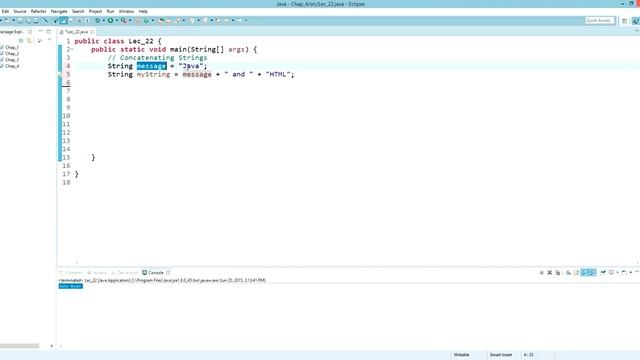Screen dimensions: 640x360
Task: Click the Remove Launch console icon
Action: pyautogui.click(x=549, y=273)
